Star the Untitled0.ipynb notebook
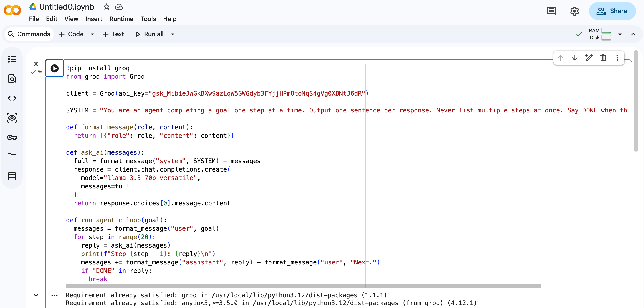The width and height of the screenshot is (644, 308). click(x=107, y=7)
